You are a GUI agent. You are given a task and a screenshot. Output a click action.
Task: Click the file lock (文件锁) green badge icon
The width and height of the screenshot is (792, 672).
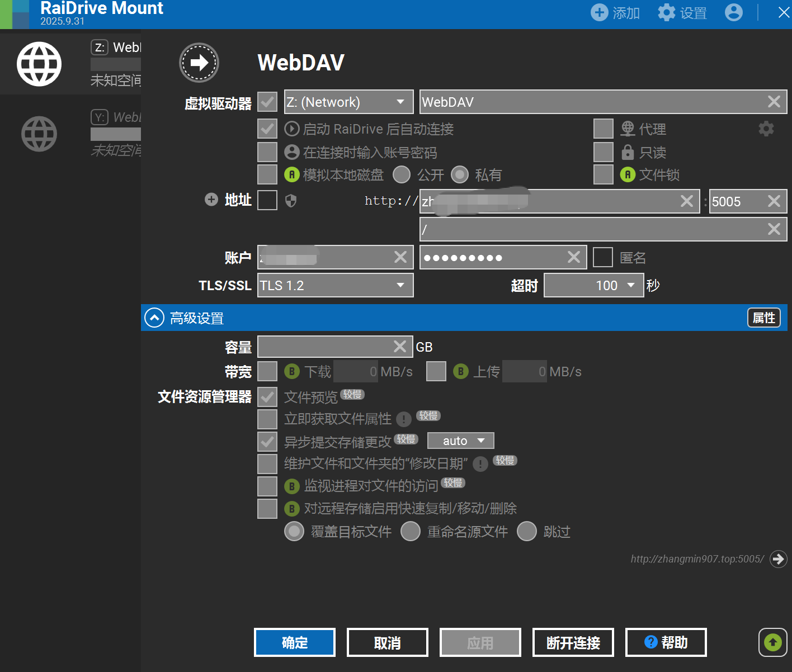coord(628,174)
